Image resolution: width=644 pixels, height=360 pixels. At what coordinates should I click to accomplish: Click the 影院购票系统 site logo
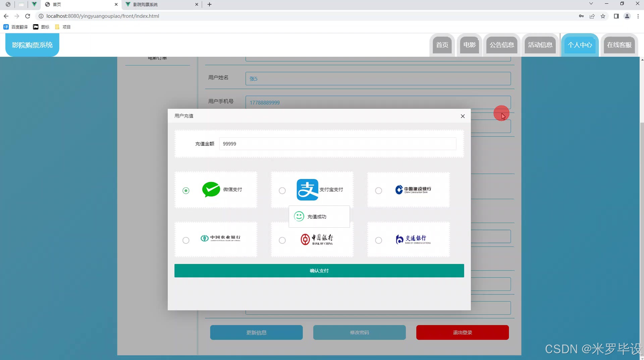point(32,45)
